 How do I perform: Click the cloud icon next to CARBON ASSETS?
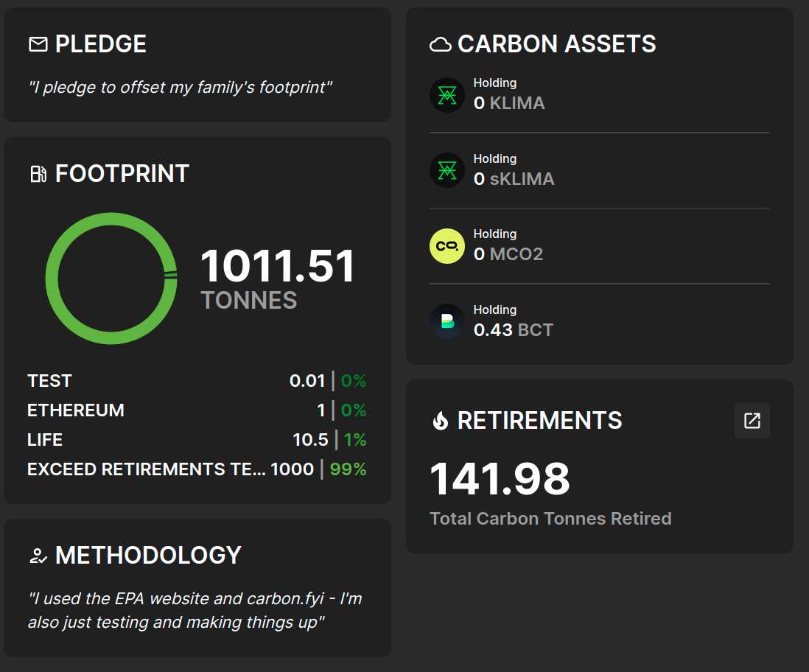pos(440,44)
